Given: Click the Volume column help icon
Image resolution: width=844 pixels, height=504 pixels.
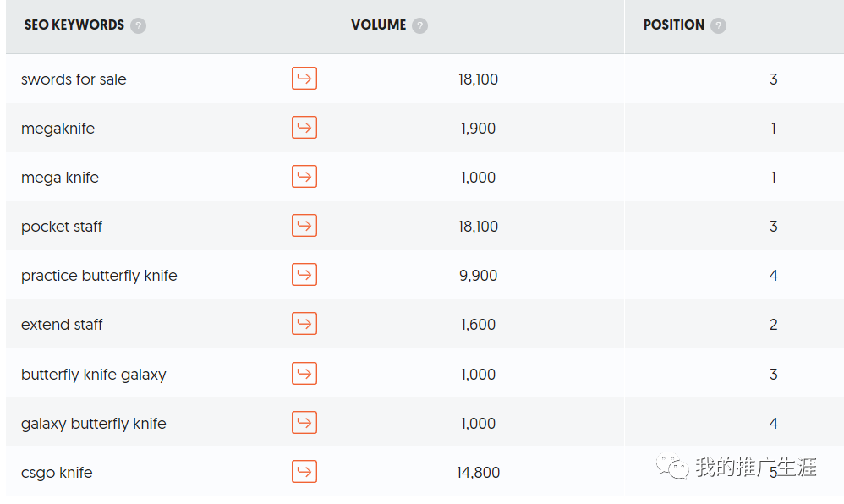Looking at the screenshot, I should pos(419,25).
